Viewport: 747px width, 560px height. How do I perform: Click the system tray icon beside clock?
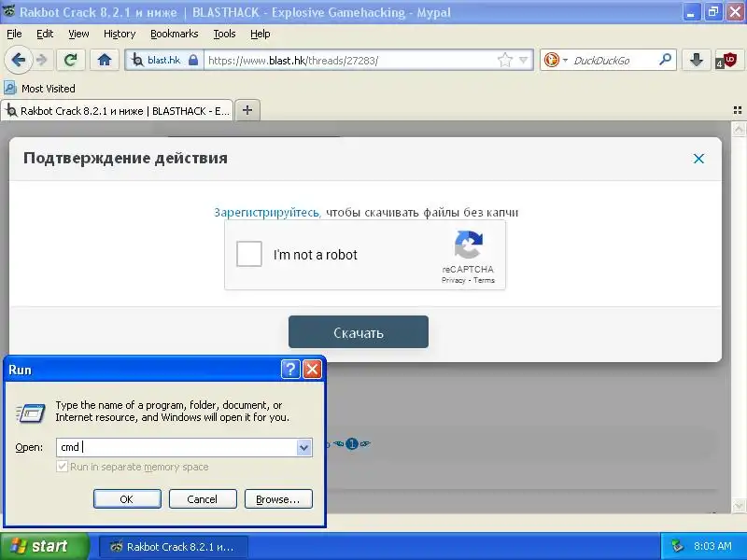tap(677, 546)
